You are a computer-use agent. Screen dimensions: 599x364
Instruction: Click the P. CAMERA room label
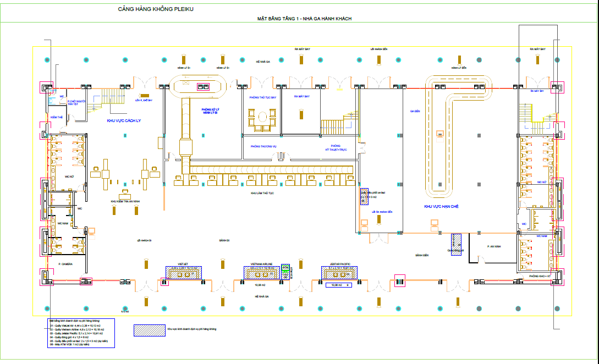pyautogui.click(x=66, y=264)
